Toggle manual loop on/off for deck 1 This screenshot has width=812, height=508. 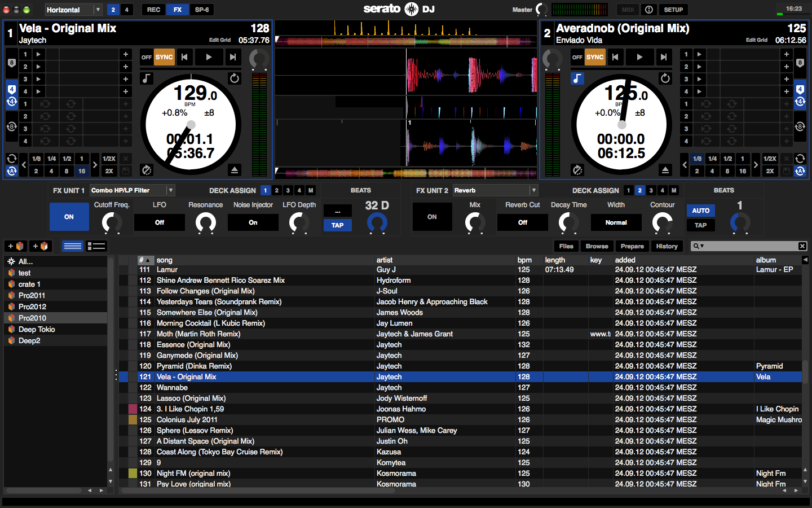tap(11, 159)
